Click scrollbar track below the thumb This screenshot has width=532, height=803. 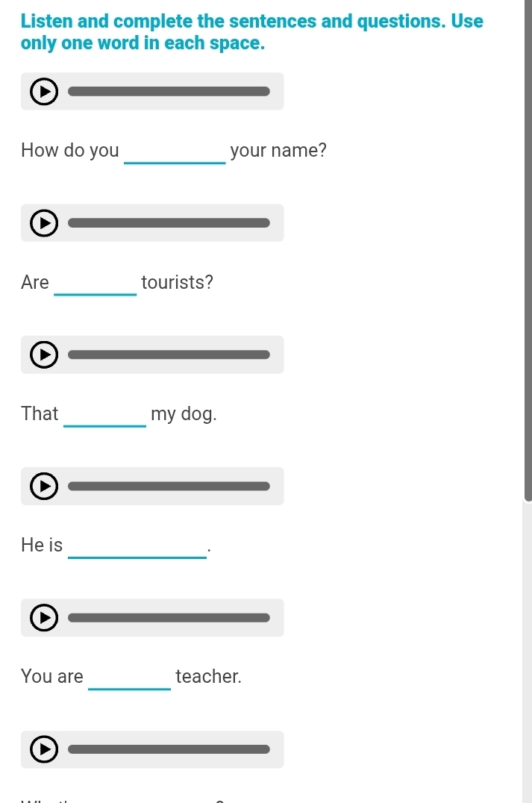pyautogui.click(x=528, y=649)
